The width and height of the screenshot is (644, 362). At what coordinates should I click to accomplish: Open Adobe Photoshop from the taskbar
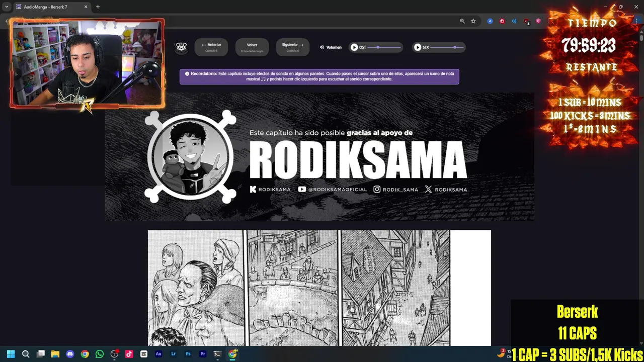click(x=188, y=354)
